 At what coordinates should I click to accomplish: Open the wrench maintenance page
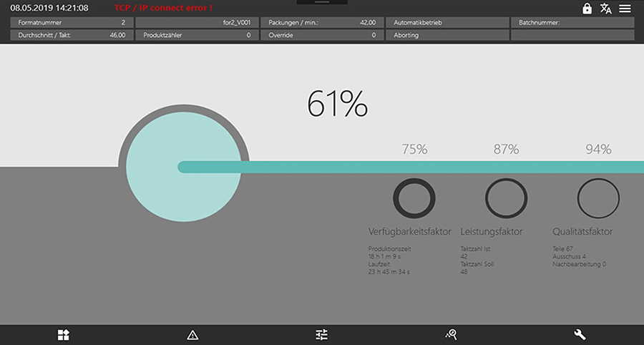click(x=580, y=334)
